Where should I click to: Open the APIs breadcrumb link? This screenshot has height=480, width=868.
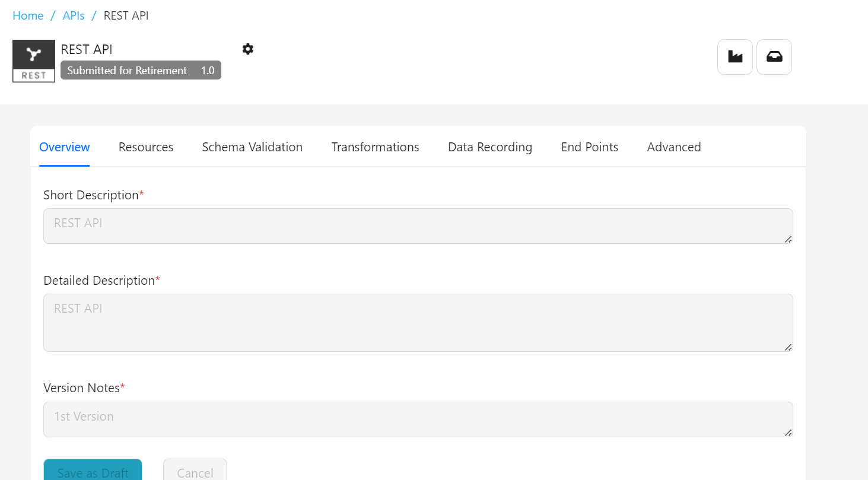(74, 15)
